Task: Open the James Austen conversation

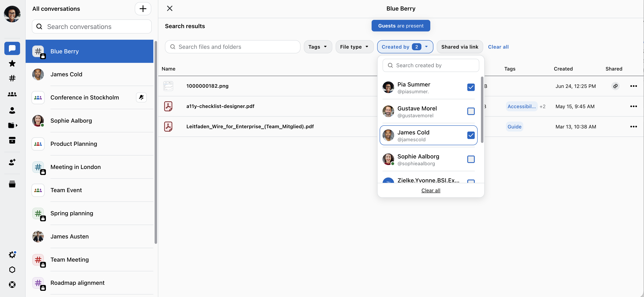Action: [89, 236]
